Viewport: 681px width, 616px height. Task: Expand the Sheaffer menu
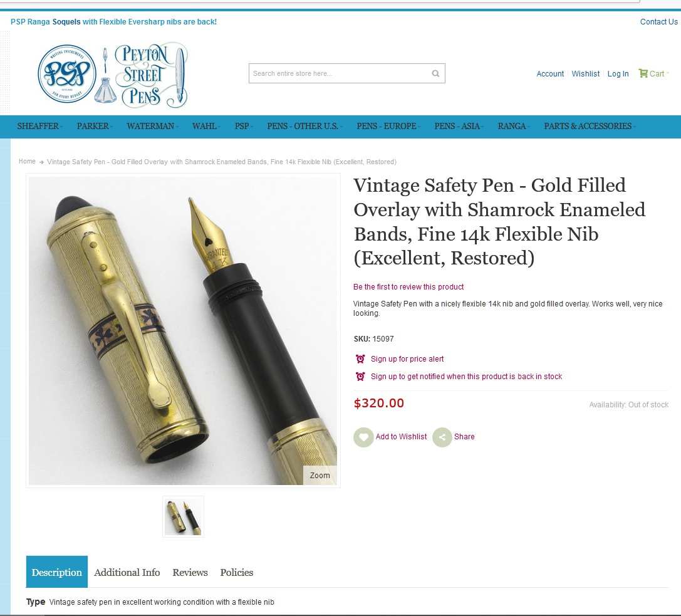click(39, 127)
